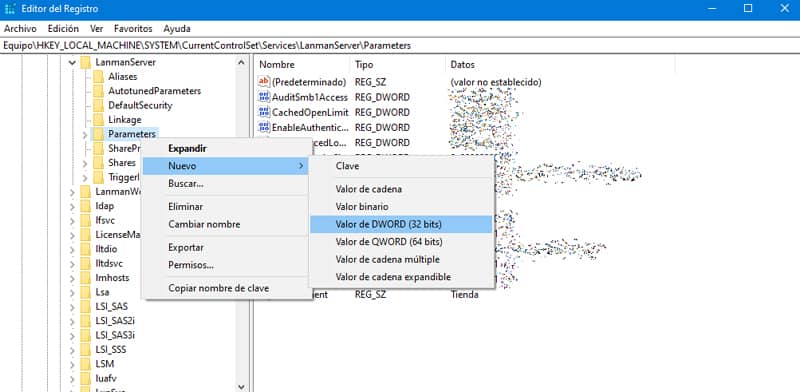Screen dimensions: 800x392
Task: Expand the LSM key chevron
Action: tap(72, 364)
